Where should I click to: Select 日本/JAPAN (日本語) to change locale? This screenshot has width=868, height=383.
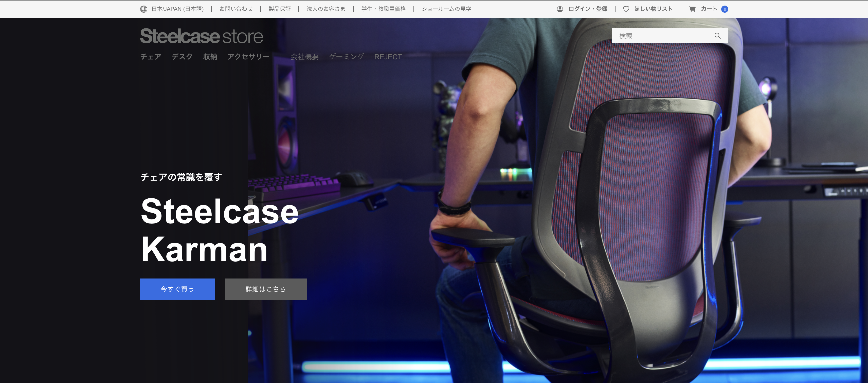pos(177,9)
